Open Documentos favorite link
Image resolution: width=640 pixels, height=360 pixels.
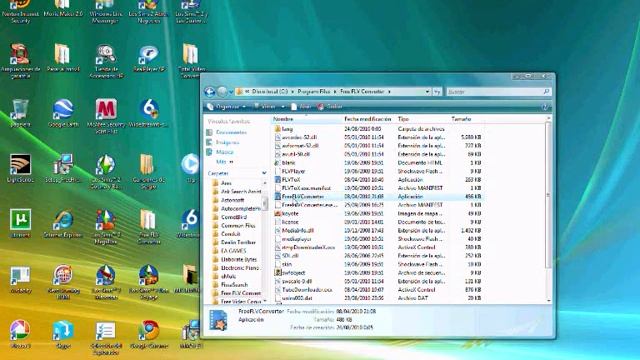pyautogui.click(x=231, y=132)
